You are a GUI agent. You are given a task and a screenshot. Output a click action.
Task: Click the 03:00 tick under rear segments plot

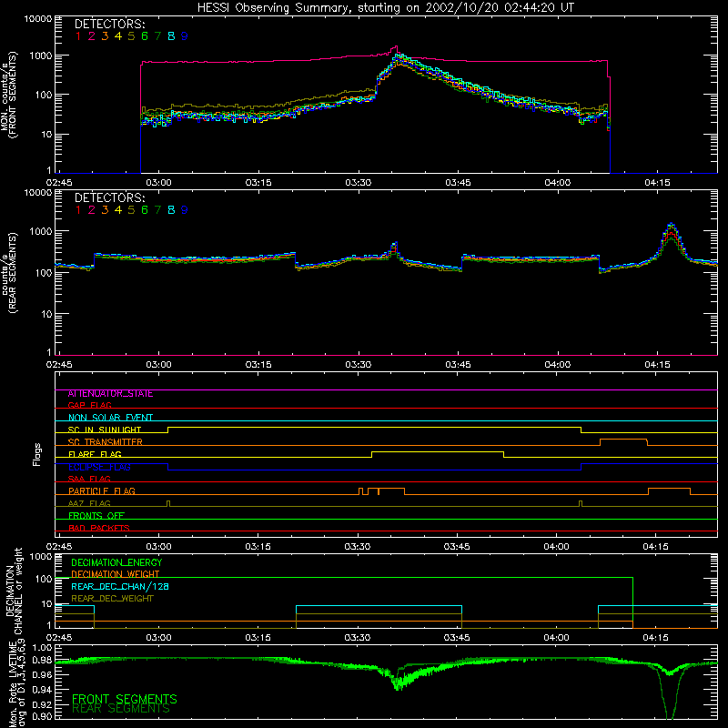tap(158, 365)
